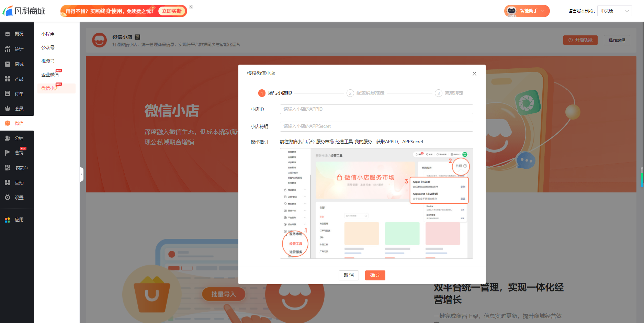
Task: Open the 会员 members crown icon
Action: (8, 108)
